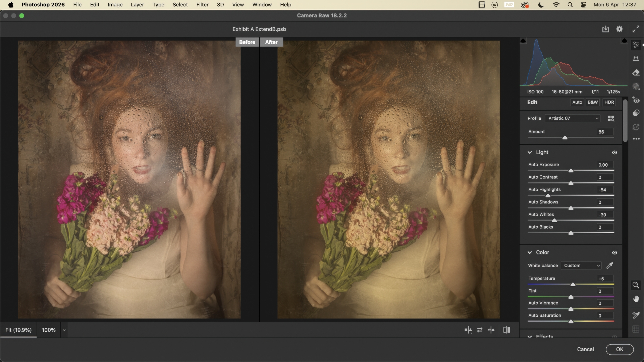Select the Red Eye removal tool
644x362 pixels.
click(636, 100)
